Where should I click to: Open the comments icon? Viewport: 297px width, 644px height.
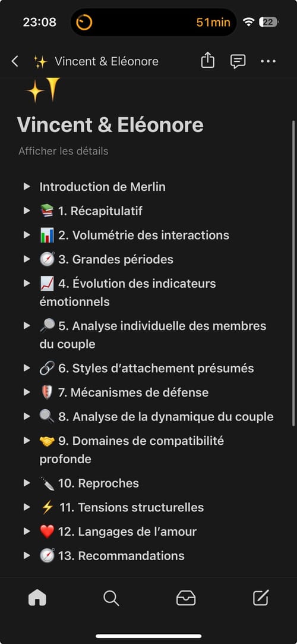point(238,61)
